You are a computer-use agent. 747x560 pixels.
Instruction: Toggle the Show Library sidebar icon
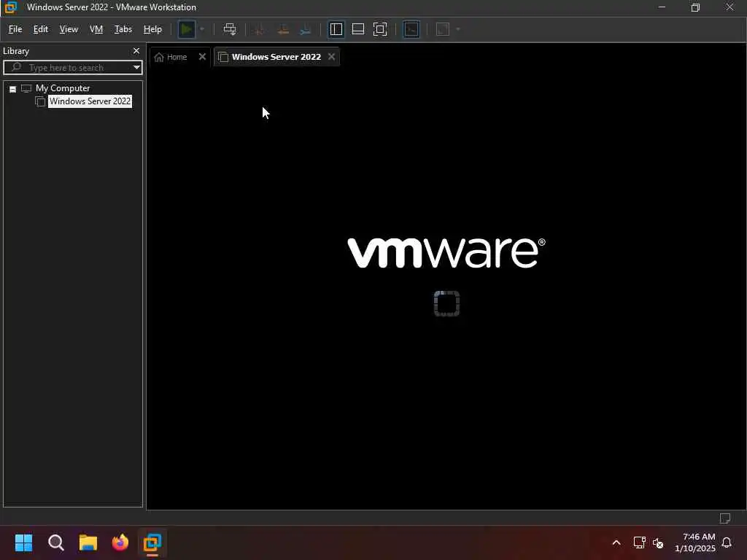[x=336, y=29]
